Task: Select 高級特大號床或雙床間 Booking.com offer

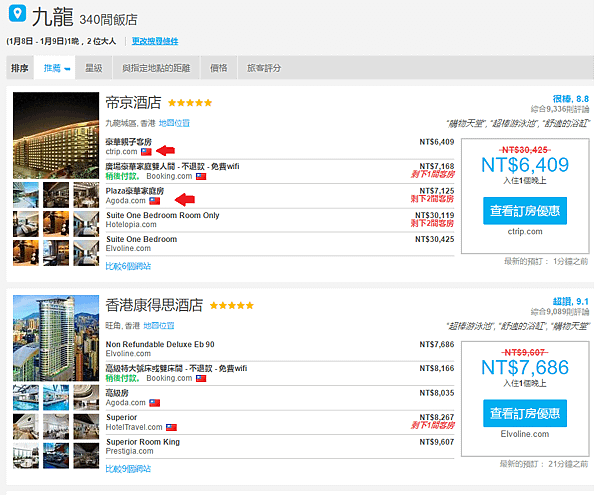Action: [x=280, y=373]
